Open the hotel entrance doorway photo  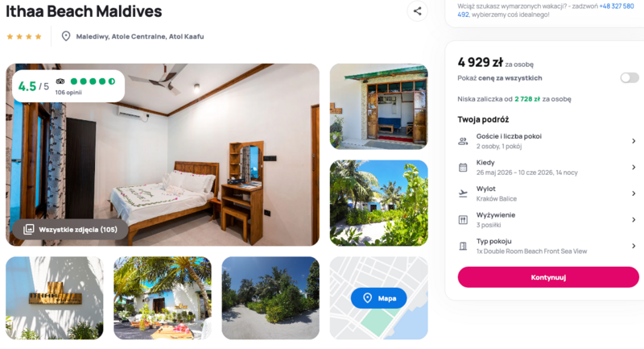point(378,106)
